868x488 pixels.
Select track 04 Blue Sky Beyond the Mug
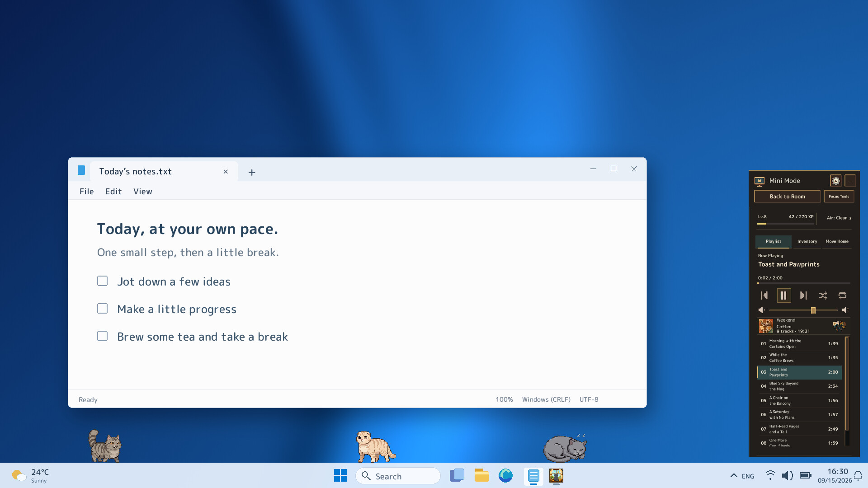click(799, 386)
